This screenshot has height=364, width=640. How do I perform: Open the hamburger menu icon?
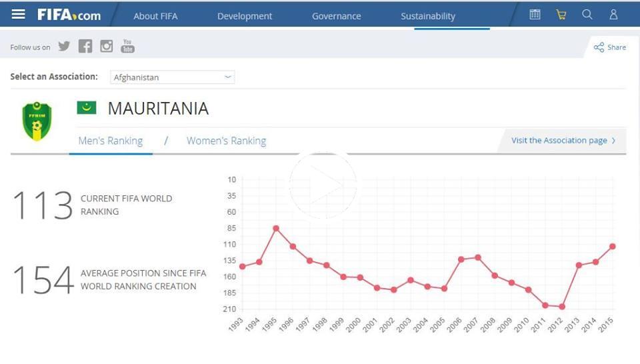[x=18, y=15]
